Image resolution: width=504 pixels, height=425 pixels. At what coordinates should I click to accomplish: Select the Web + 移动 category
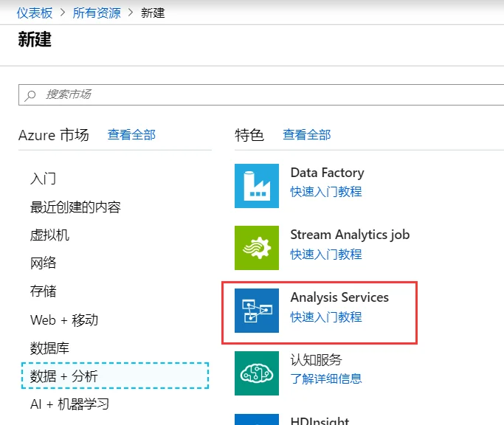coord(64,320)
